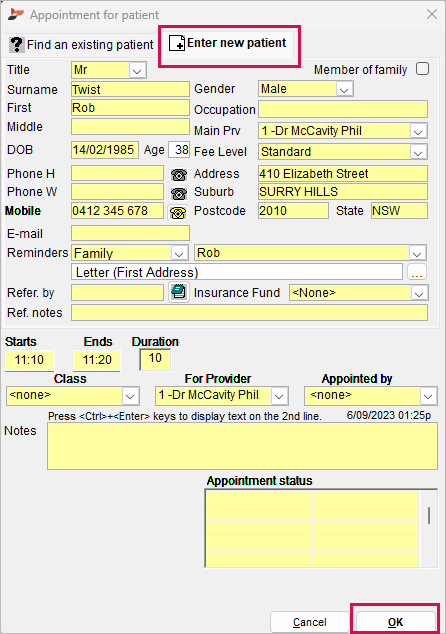The width and height of the screenshot is (446, 634).
Task: Open the Class dropdown
Action: tap(130, 396)
